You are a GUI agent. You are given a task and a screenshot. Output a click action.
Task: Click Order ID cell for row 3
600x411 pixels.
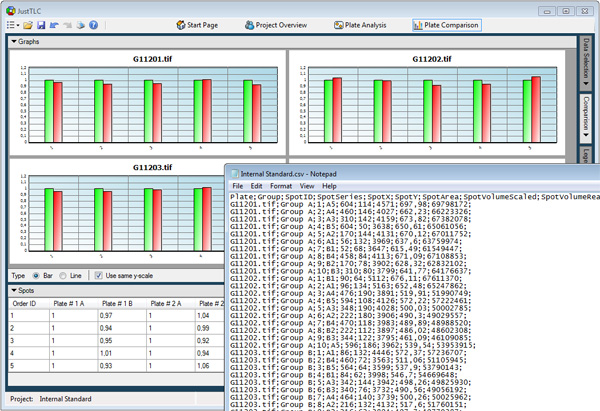[29, 341]
